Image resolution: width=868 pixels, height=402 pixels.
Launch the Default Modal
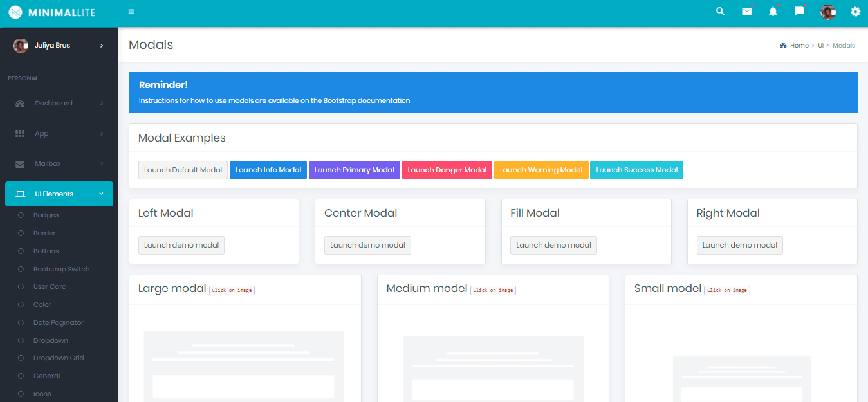coord(183,170)
